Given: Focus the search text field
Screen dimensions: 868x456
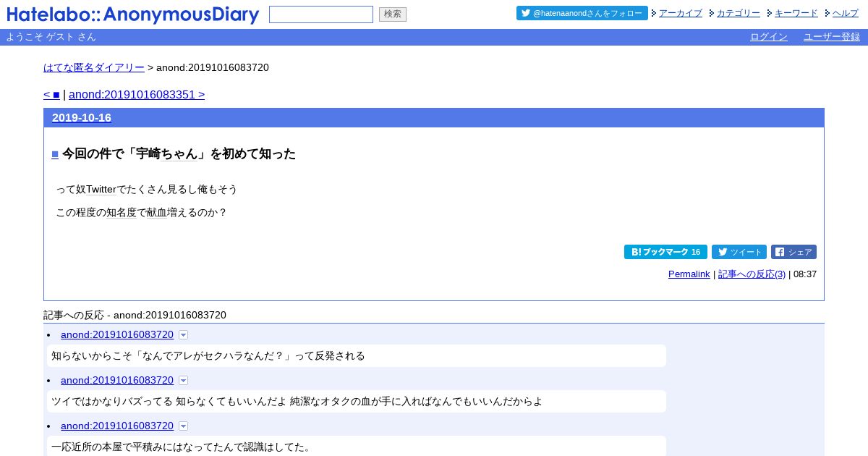Looking at the screenshot, I should coord(321,14).
